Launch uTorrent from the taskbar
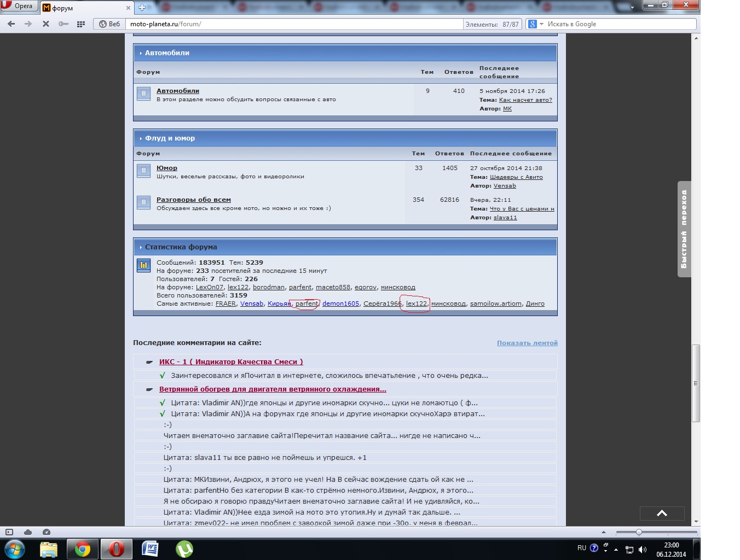Screen dimensions: 740x560 [184, 549]
